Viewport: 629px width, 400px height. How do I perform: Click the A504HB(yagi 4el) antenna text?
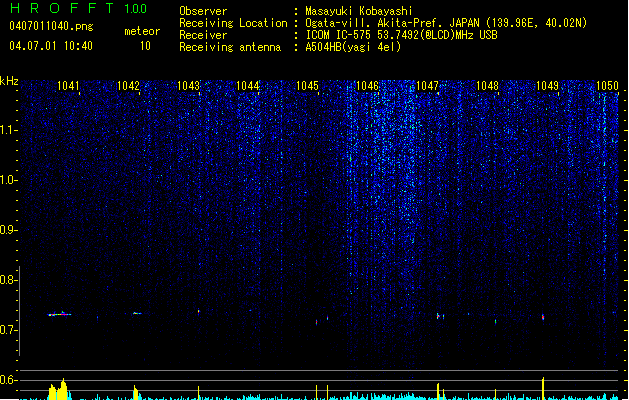(353, 47)
